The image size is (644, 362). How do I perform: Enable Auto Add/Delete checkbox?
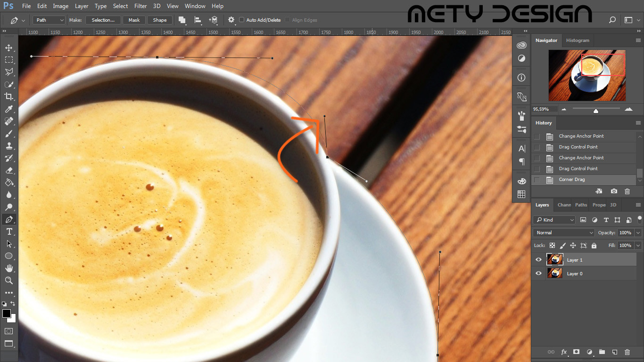pyautogui.click(x=242, y=20)
